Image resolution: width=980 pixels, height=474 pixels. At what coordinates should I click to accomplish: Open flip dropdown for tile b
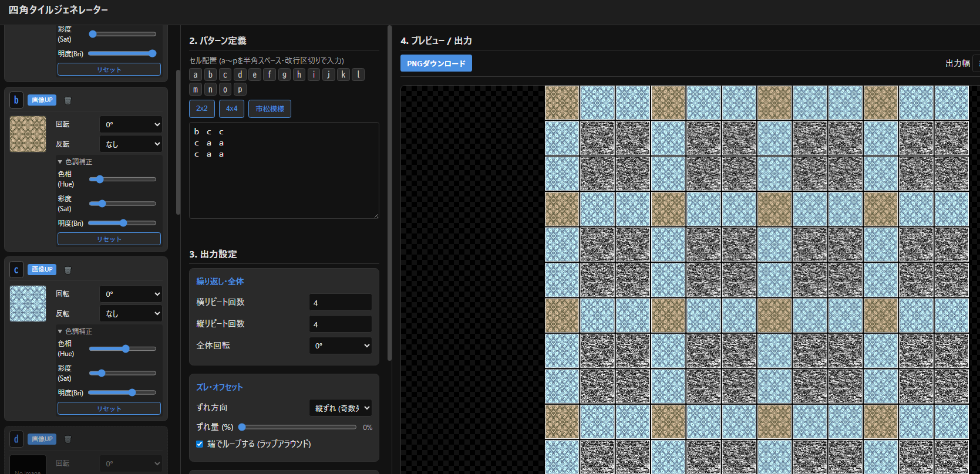(x=130, y=144)
